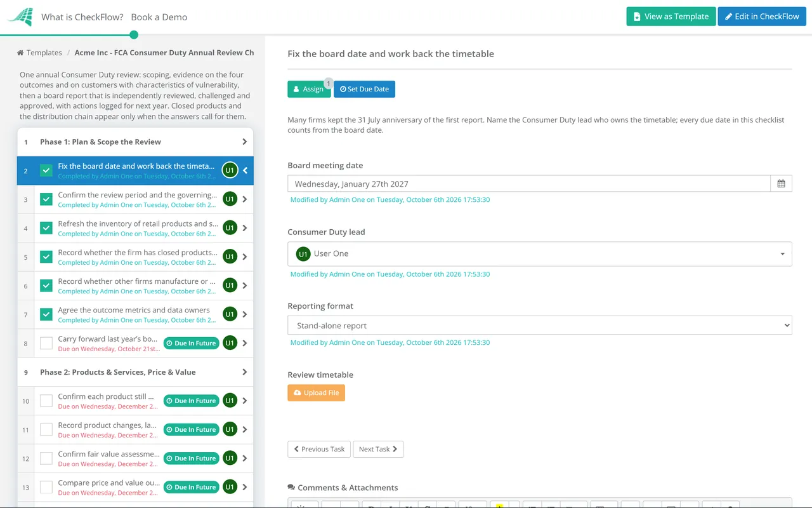Click the Upload File button

click(317, 392)
